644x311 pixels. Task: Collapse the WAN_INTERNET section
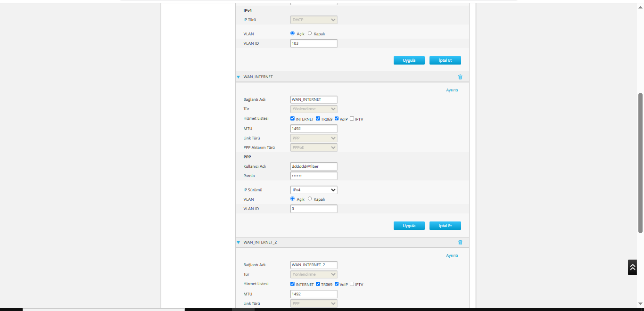tap(239, 77)
